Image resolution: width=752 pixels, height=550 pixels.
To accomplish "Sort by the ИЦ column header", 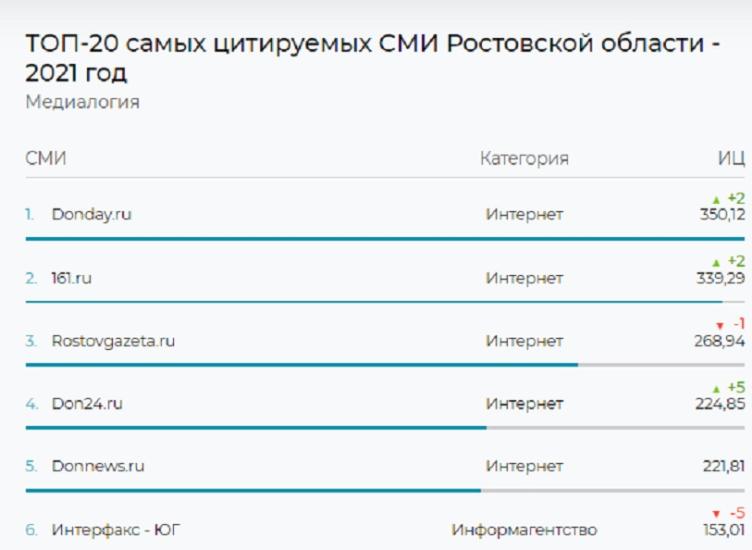I will 731,158.
